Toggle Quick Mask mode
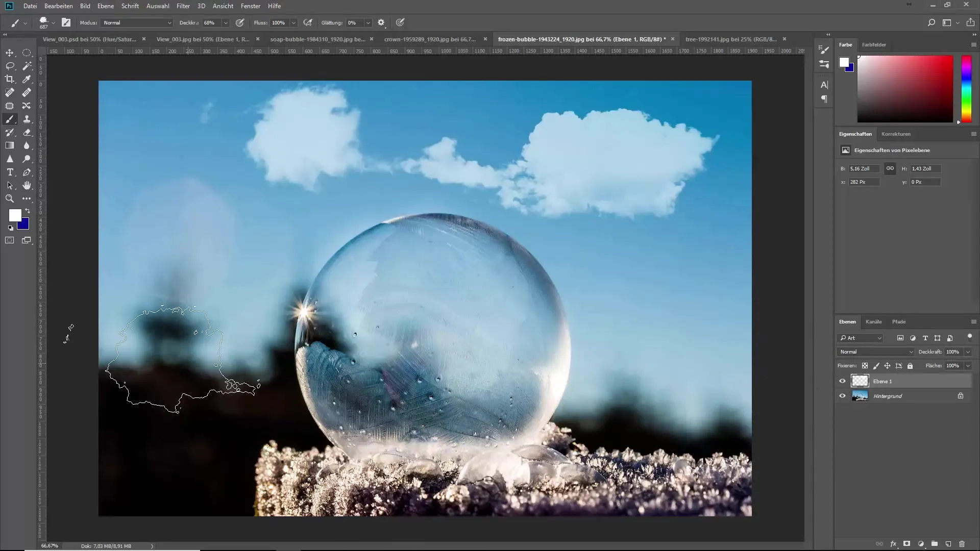This screenshot has width=980, height=551. pos(10,240)
